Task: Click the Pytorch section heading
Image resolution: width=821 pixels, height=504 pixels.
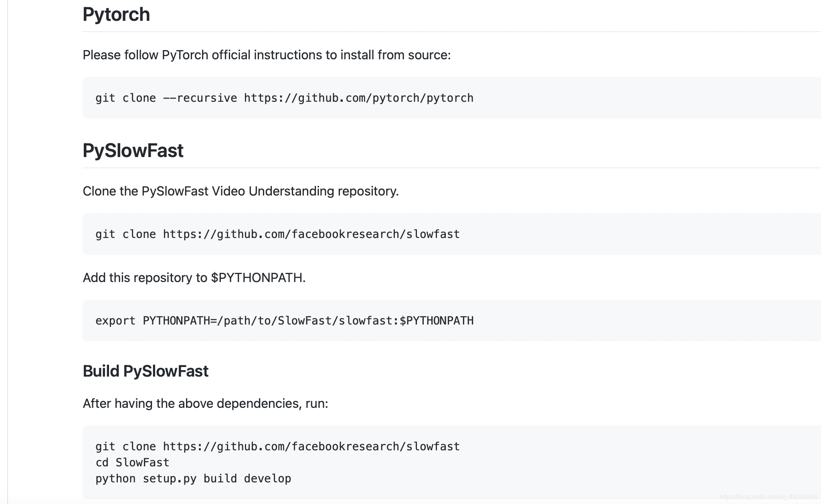Action: pos(116,15)
